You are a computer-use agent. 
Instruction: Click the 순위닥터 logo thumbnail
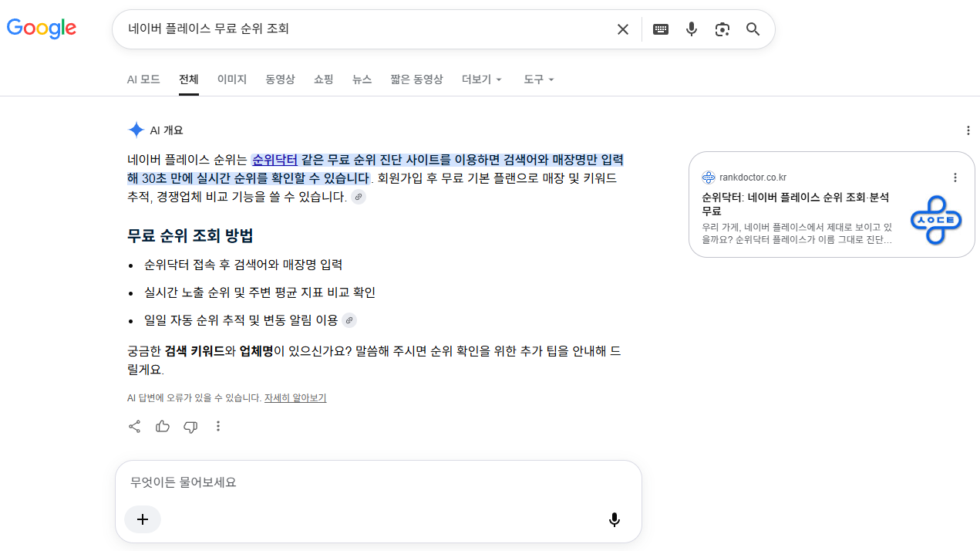click(x=936, y=220)
